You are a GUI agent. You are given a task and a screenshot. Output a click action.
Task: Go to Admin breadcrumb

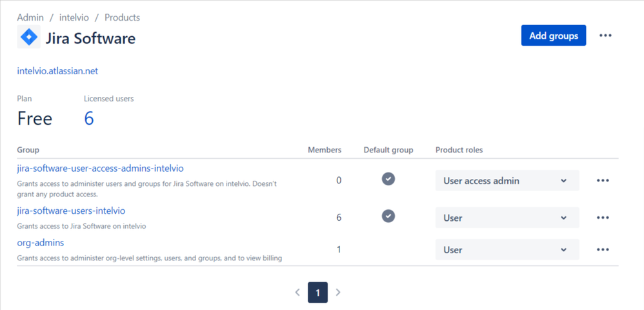pyautogui.click(x=30, y=17)
